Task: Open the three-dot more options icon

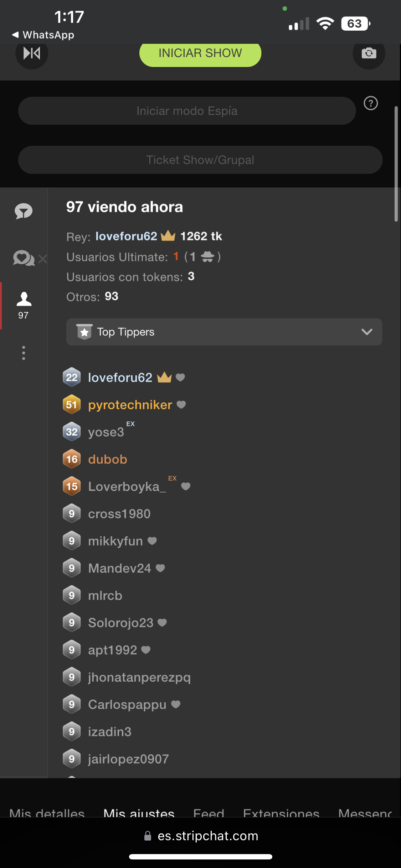Action: [24, 353]
